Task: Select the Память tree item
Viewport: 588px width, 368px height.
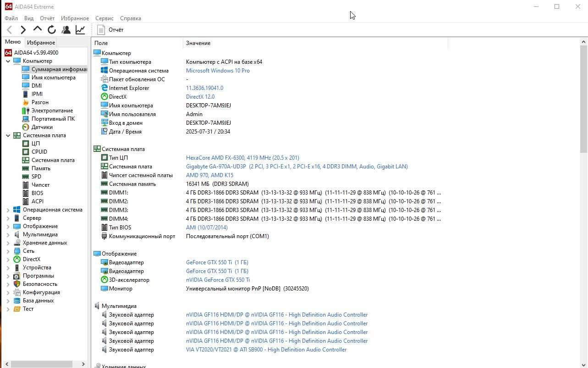Action: click(x=41, y=168)
